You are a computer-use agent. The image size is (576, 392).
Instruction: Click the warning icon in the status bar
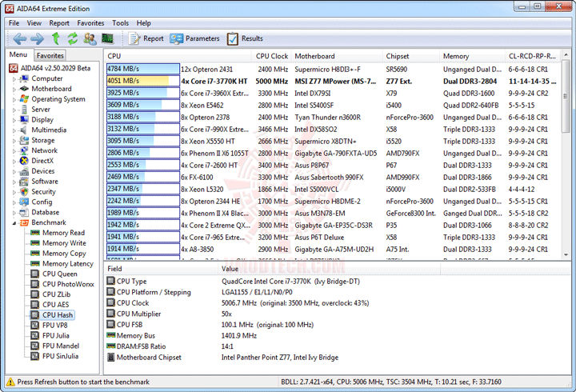pos(10,382)
